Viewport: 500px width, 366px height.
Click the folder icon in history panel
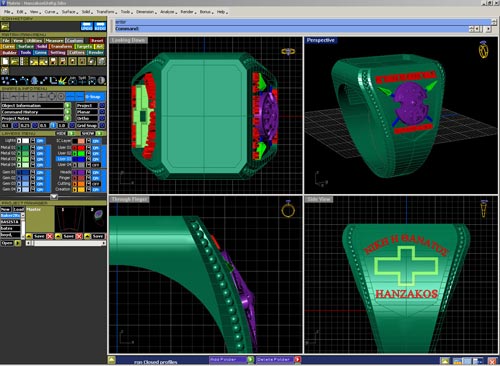(x=5, y=26)
